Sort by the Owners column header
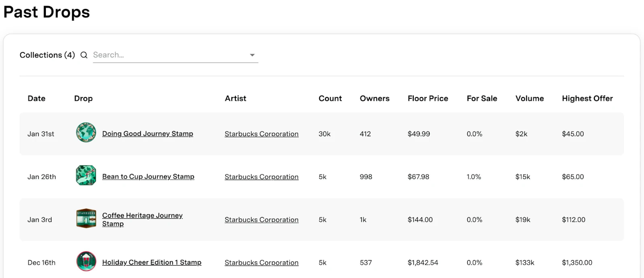The image size is (644, 278). point(375,98)
